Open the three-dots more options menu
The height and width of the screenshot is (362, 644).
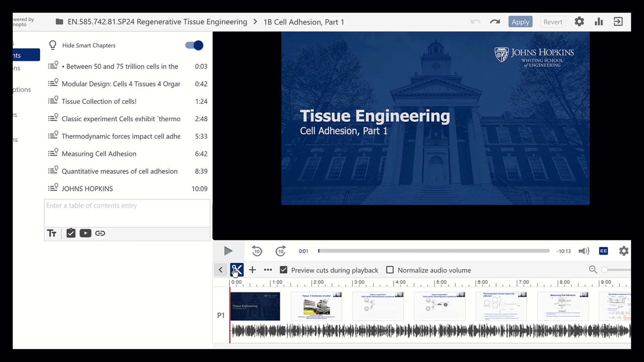[x=268, y=270]
